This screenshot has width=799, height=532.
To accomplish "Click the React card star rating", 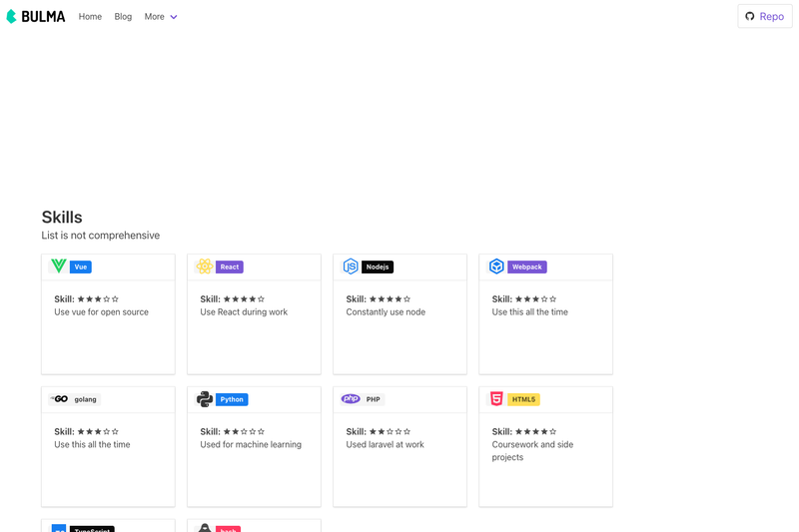I will (x=244, y=299).
